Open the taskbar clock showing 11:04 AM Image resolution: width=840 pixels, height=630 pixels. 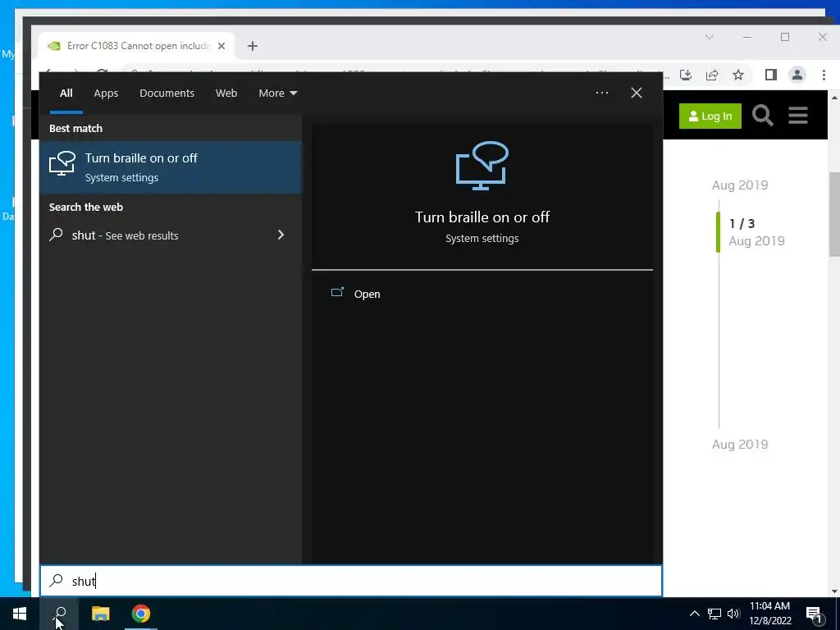click(769, 614)
